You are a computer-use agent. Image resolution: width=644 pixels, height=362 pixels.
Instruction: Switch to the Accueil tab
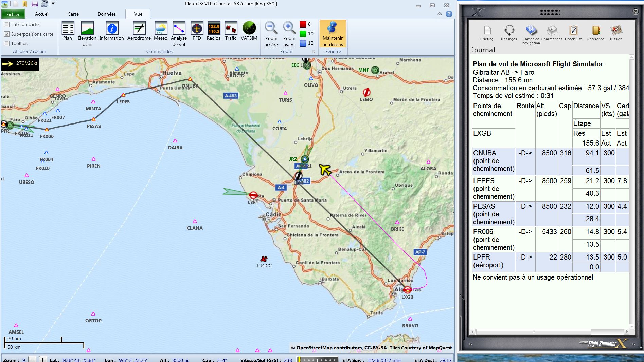pos(42,14)
